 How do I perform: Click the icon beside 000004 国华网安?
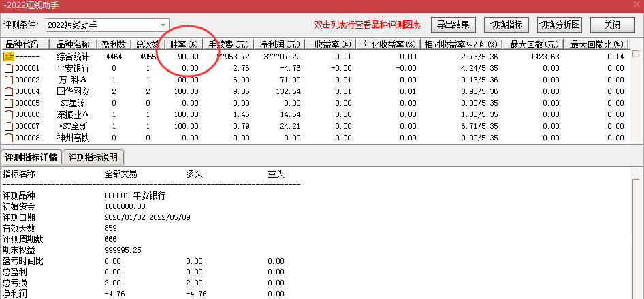(x=9, y=91)
